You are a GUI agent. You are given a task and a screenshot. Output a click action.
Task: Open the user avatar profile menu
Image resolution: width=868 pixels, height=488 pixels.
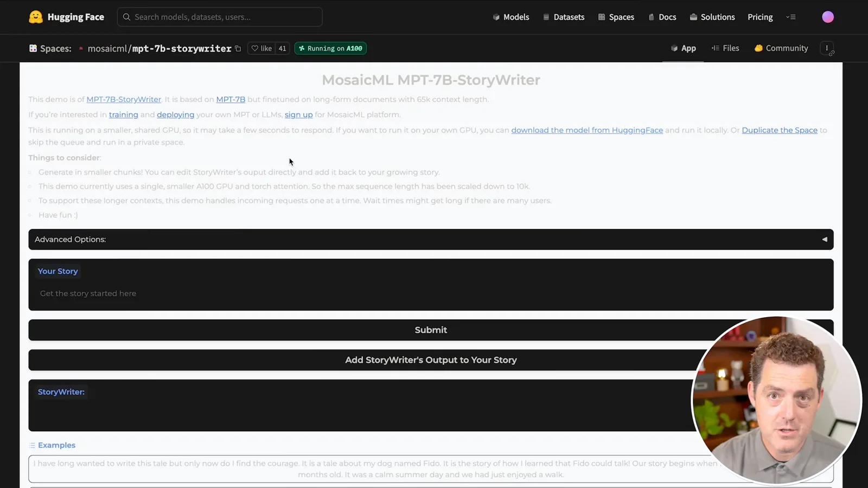(x=828, y=17)
